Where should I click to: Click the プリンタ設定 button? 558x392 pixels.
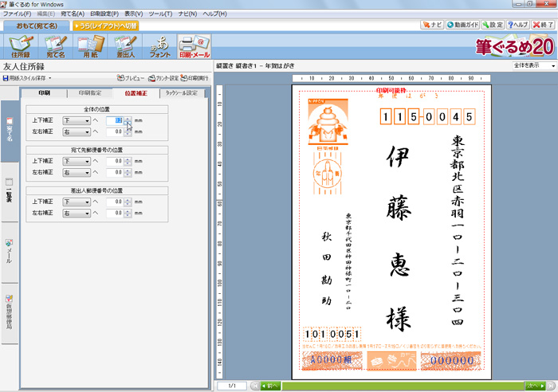tap(163, 79)
